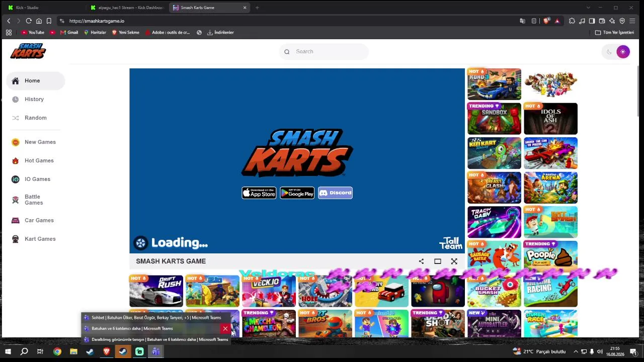This screenshot has height=362, width=644.
Task: Translate this page from the address bar
Action: pyautogui.click(x=523, y=21)
